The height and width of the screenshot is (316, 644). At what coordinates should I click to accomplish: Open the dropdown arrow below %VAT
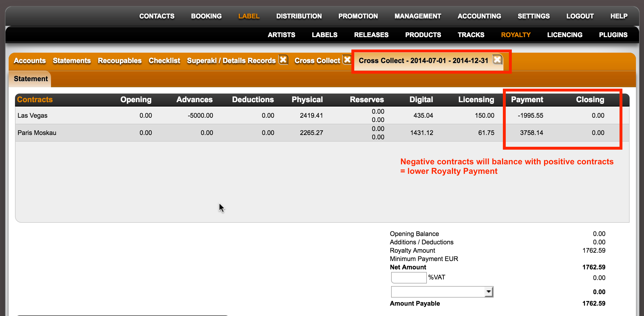[489, 292]
